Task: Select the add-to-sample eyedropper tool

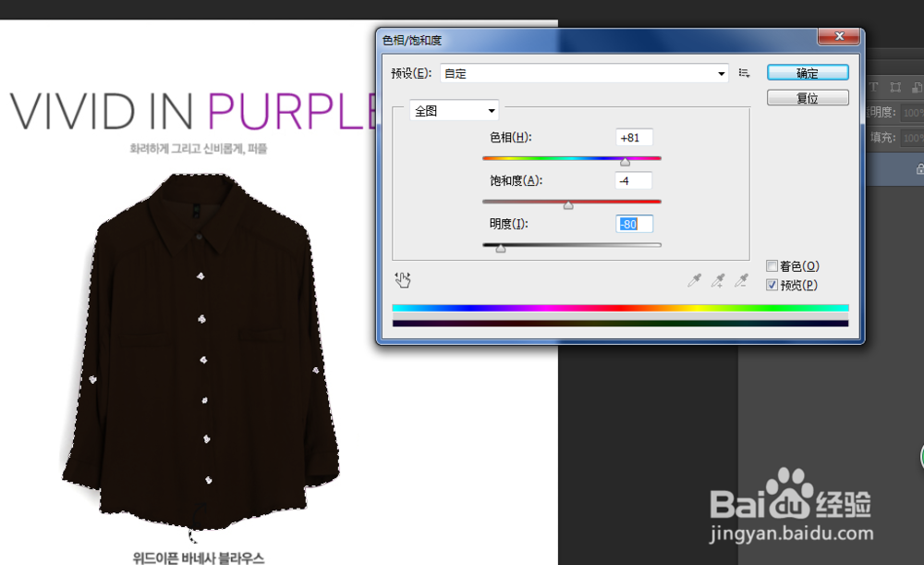Action: [717, 280]
